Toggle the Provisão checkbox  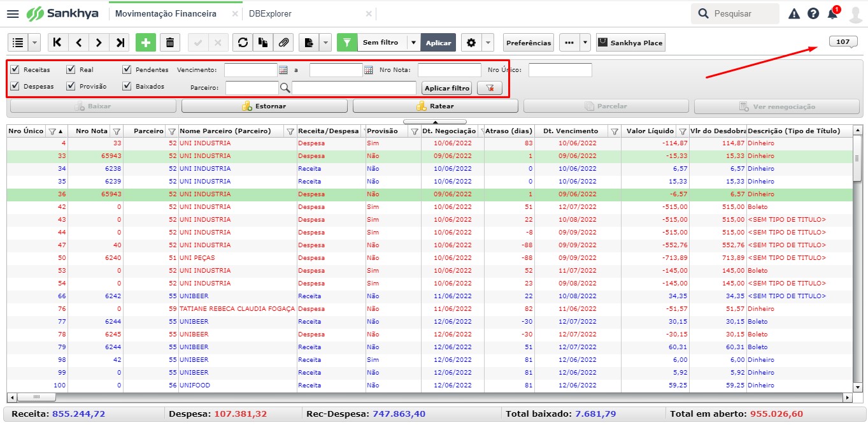(71, 86)
